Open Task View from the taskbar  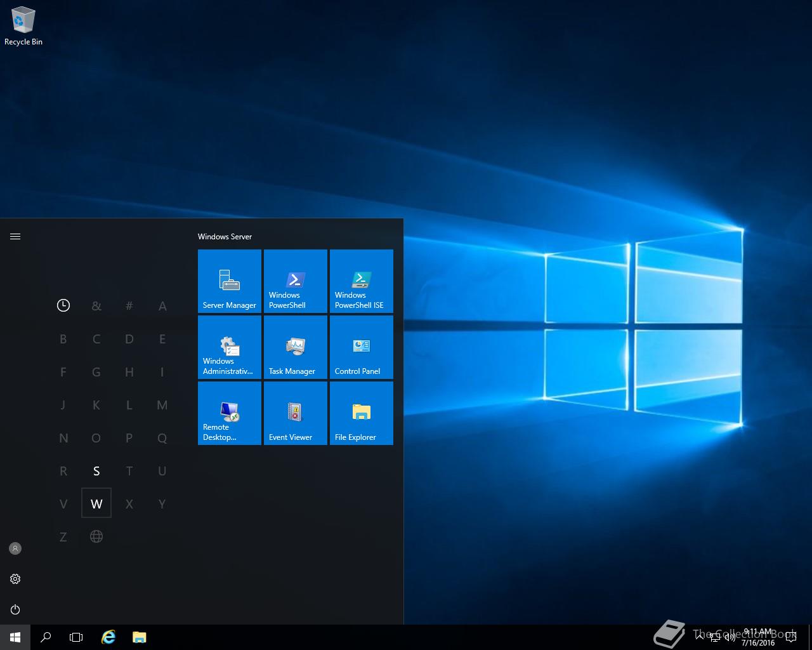[x=76, y=637]
